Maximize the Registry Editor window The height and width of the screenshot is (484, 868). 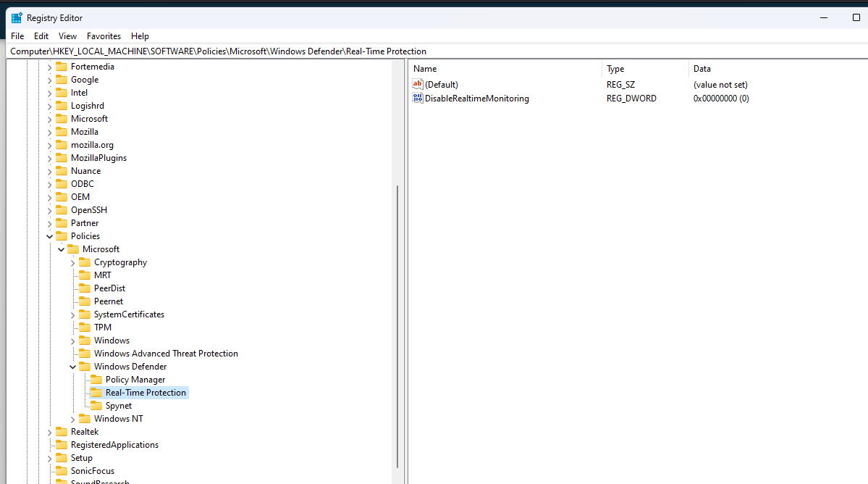[856, 17]
